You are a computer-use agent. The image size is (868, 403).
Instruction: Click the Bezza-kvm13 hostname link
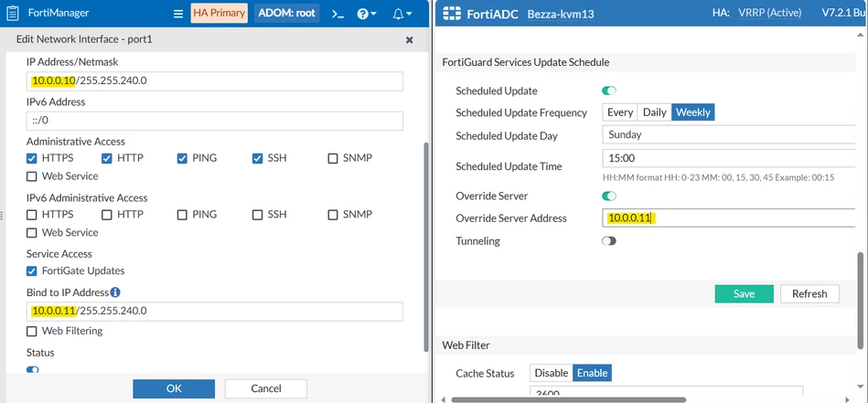(560, 14)
